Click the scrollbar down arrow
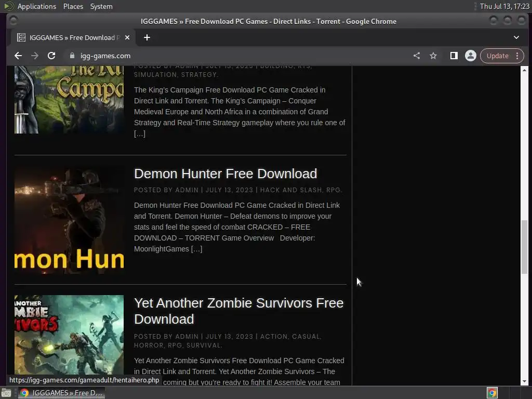The width and height of the screenshot is (532, 399). 524,381
